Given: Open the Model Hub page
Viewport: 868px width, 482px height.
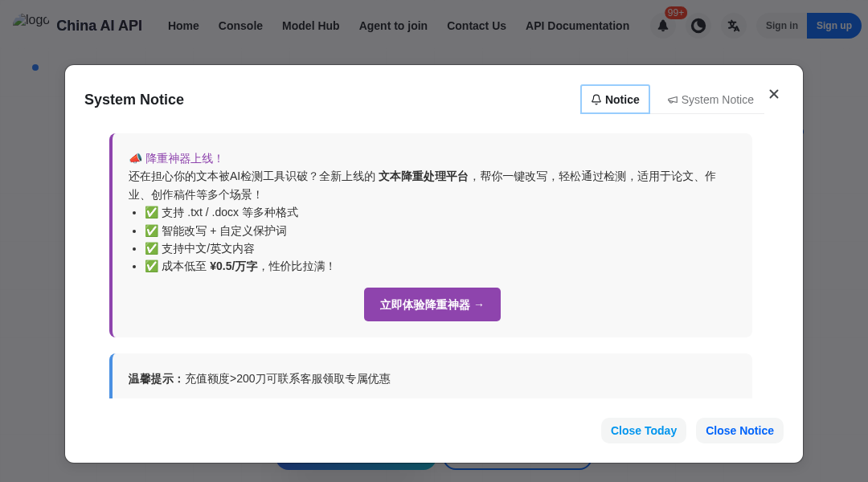Looking at the screenshot, I should 311,26.
